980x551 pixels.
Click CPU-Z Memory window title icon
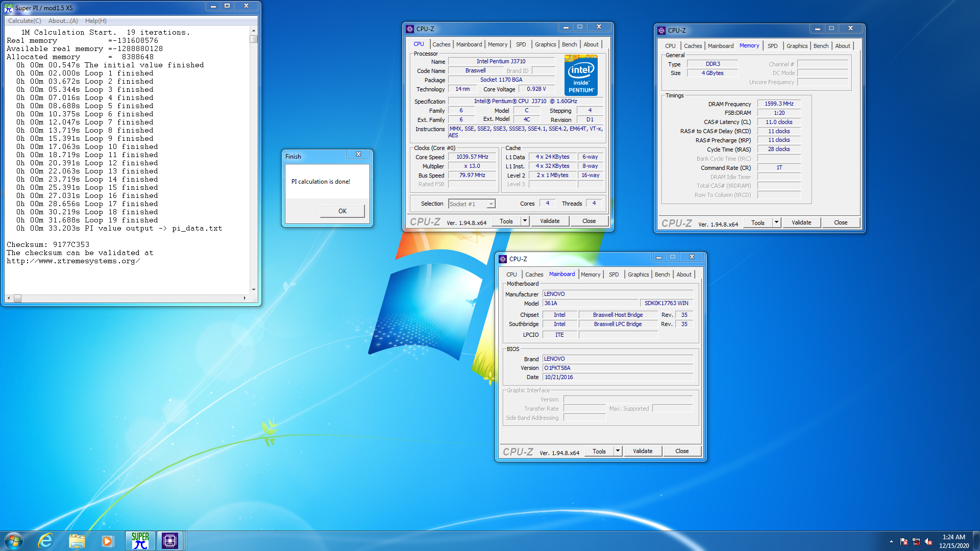661,31
